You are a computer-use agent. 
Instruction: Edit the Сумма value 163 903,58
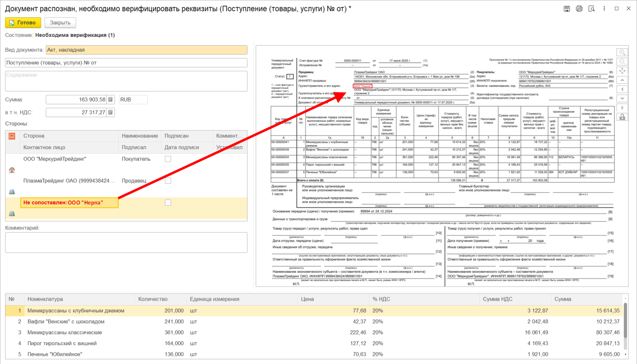76,99
